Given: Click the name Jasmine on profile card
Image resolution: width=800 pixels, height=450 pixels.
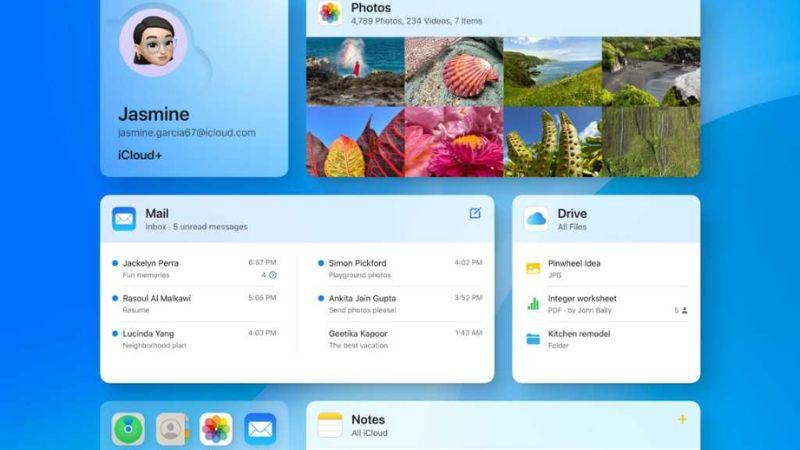Looking at the screenshot, I should tap(154, 114).
